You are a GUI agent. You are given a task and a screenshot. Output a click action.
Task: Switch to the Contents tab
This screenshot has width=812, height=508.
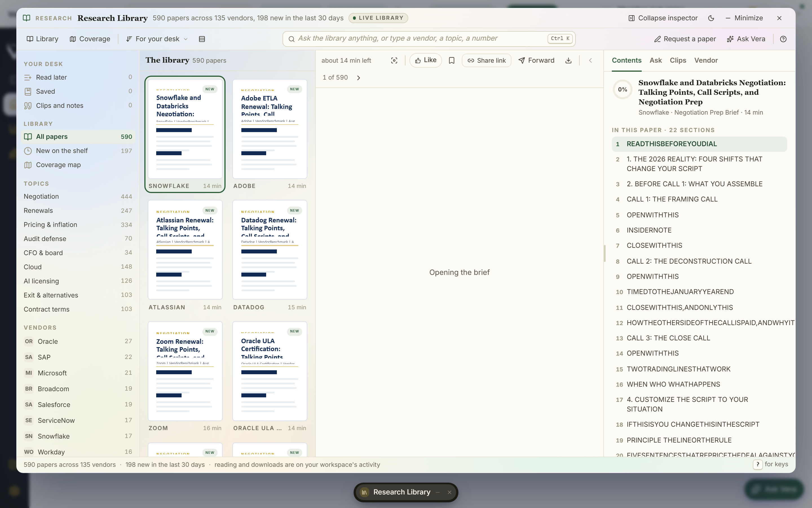(626, 60)
